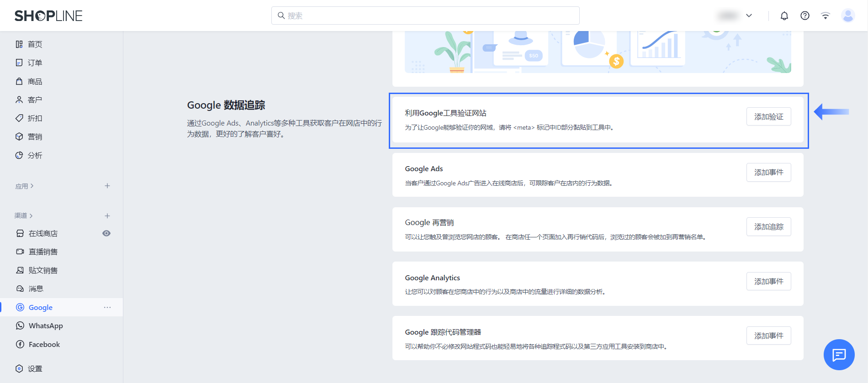This screenshot has height=383, width=868.
Task: Click 添加验证 button
Action: point(768,117)
